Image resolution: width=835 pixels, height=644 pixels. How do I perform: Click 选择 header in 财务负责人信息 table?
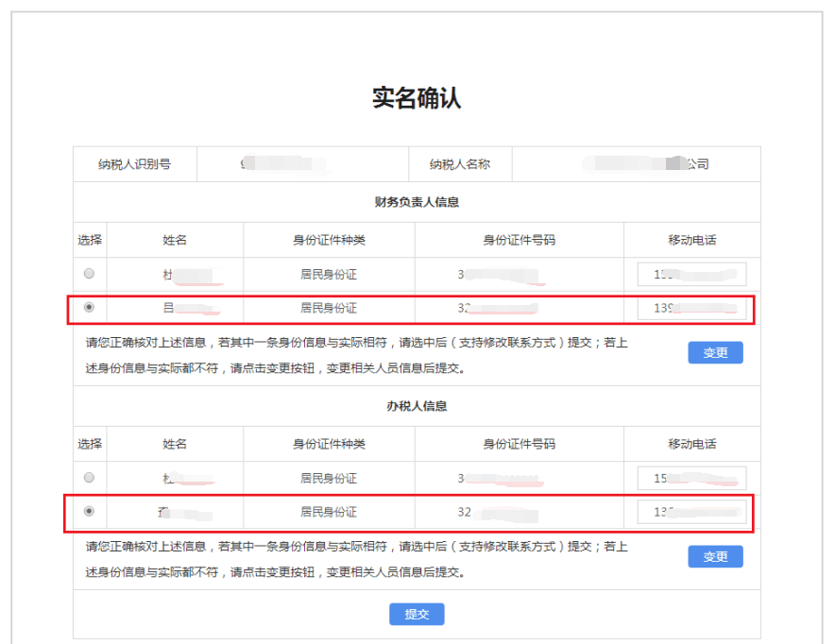tap(90, 240)
